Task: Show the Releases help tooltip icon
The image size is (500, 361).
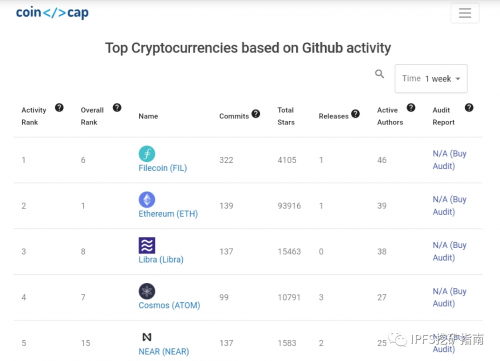Action: (x=355, y=114)
